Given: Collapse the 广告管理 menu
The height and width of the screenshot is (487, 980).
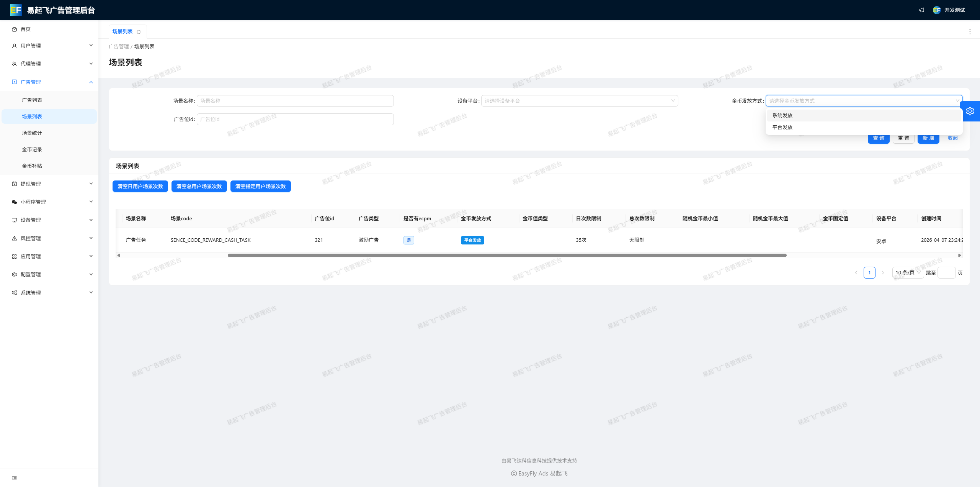Looking at the screenshot, I should coord(49,82).
